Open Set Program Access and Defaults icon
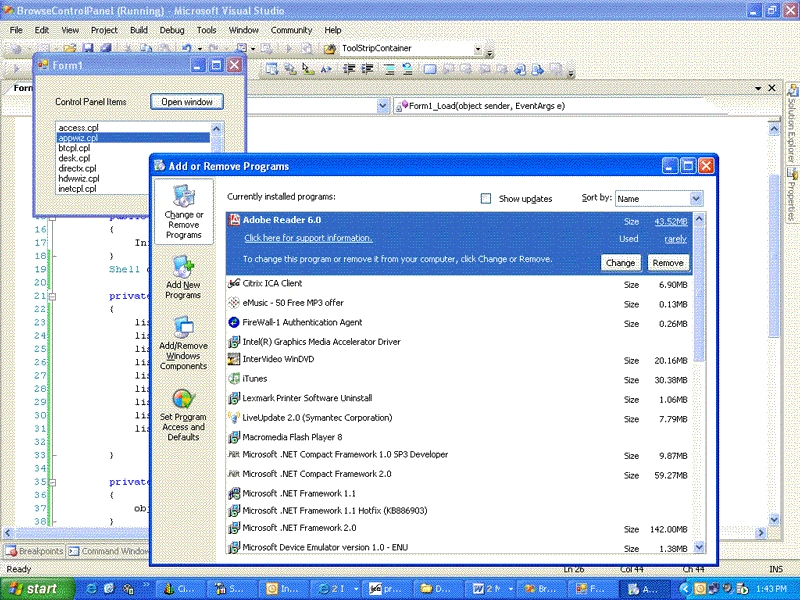 [183, 414]
